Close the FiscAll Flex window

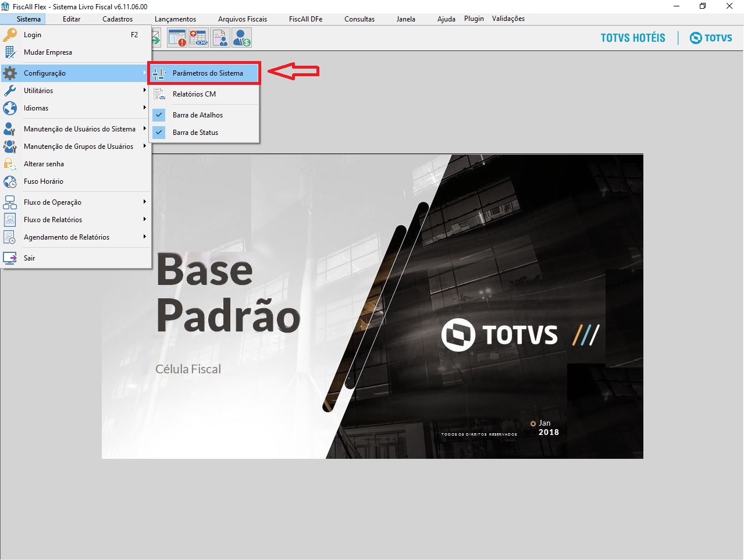tap(729, 6)
